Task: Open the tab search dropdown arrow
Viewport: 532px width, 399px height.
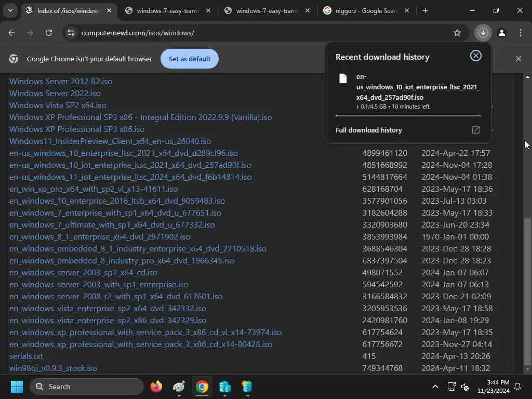Action: pos(10,10)
